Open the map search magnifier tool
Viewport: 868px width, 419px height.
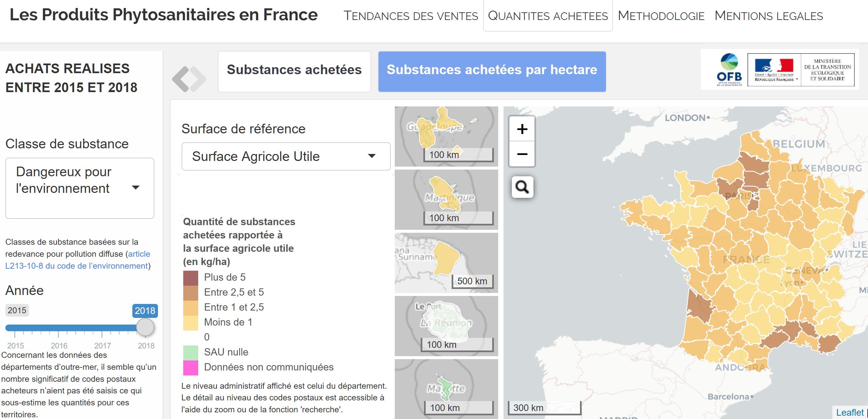click(x=522, y=187)
